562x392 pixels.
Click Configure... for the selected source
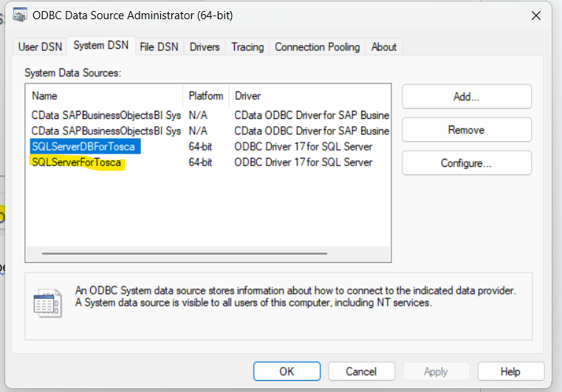pyautogui.click(x=466, y=163)
